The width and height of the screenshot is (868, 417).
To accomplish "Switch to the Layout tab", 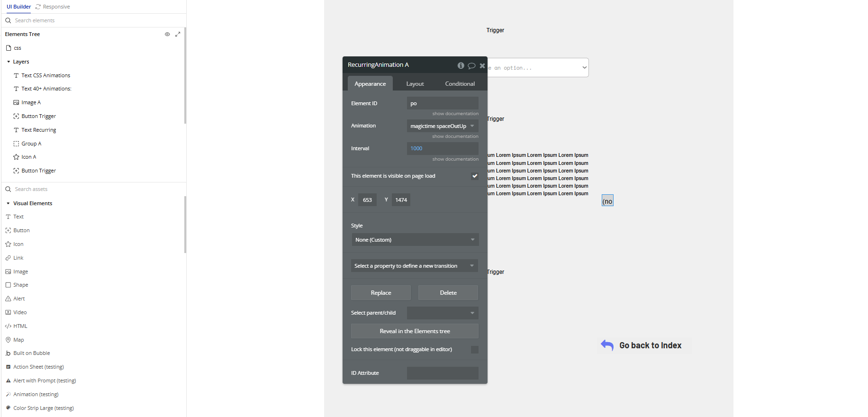I will 415,84.
